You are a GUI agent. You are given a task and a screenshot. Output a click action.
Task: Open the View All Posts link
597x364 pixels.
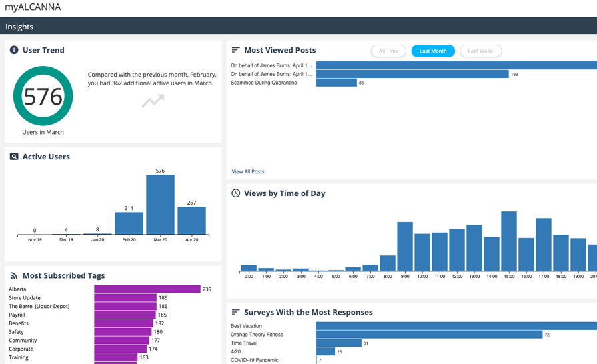[x=248, y=171]
